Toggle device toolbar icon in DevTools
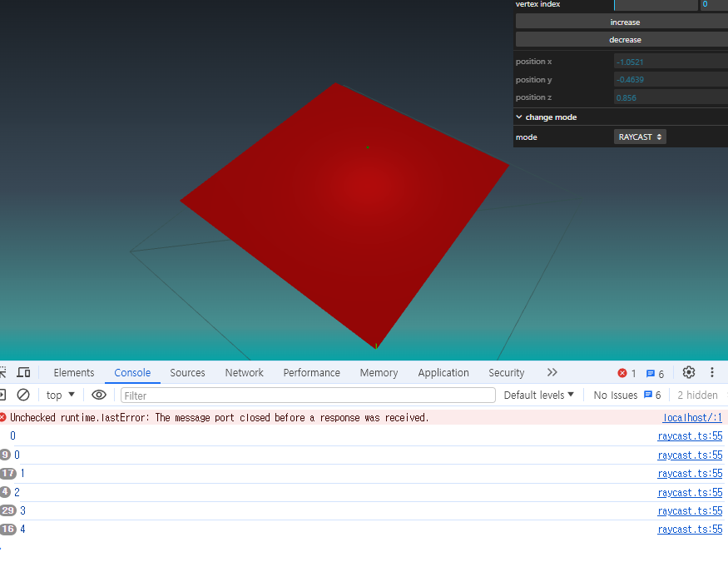The height and width of the screenshot is (587, 728). pos(23,372)
